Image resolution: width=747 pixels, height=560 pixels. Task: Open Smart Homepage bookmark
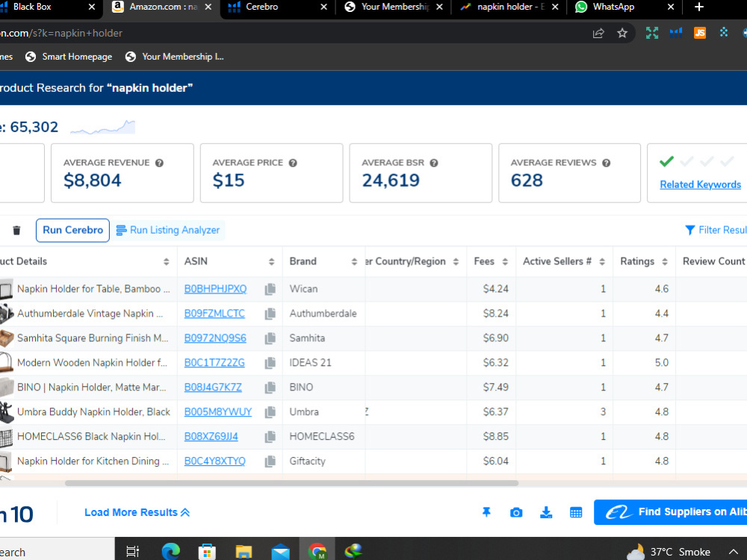pos(69,57)
